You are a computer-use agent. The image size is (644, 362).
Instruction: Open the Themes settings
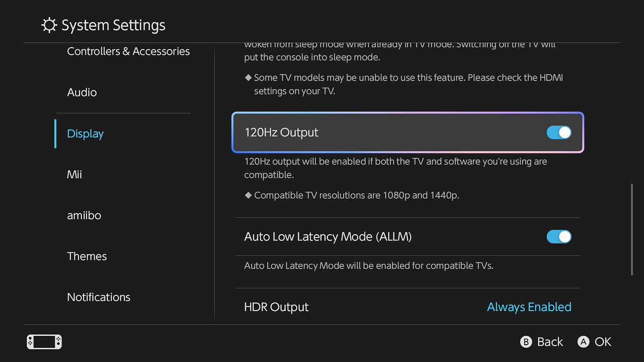tap(87, 256)
